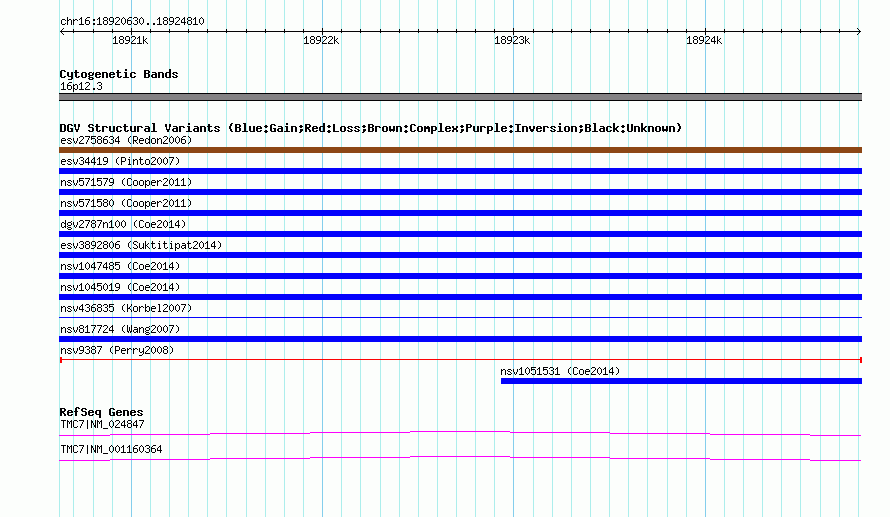
Task: Click the 18922k ruler tick label
Action: tap(321, 40)
